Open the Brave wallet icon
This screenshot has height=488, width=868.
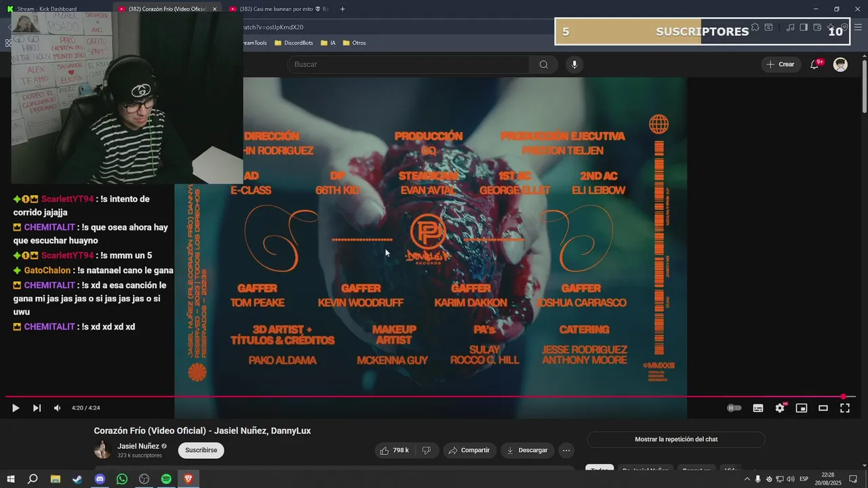click(817, 27)
